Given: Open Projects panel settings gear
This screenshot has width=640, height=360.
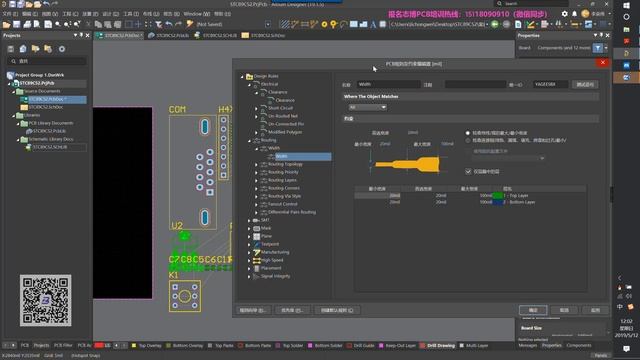Looking at the screenshot, I should (62, 49).
